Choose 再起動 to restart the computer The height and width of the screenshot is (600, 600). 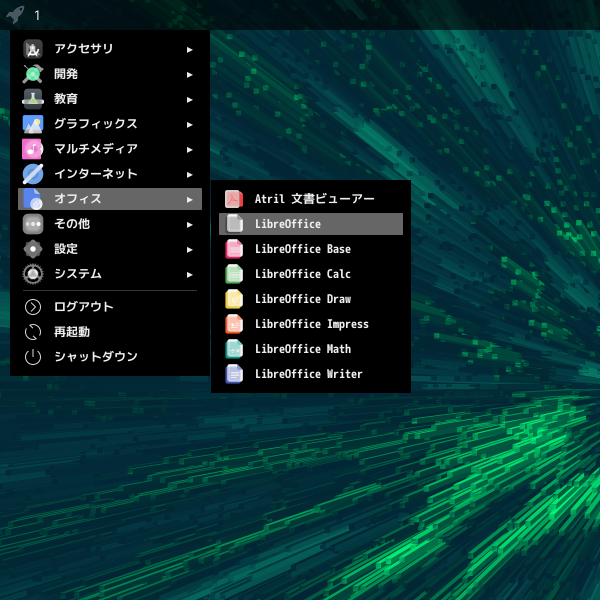pyautogui.click(x=72, y=332)
